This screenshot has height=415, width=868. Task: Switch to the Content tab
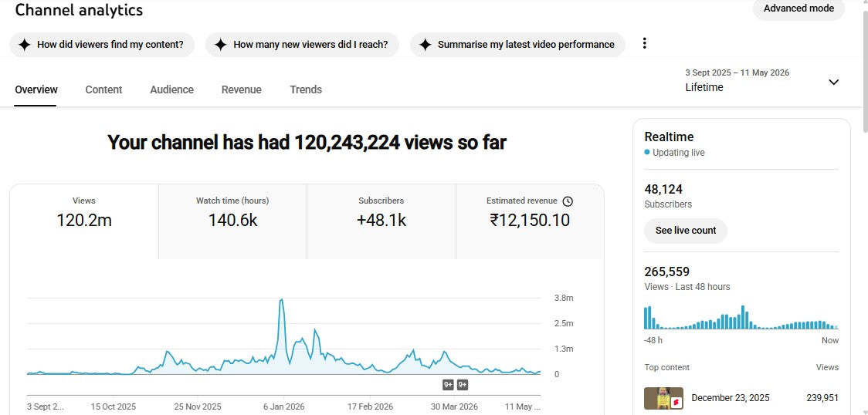tap(103, 89)
